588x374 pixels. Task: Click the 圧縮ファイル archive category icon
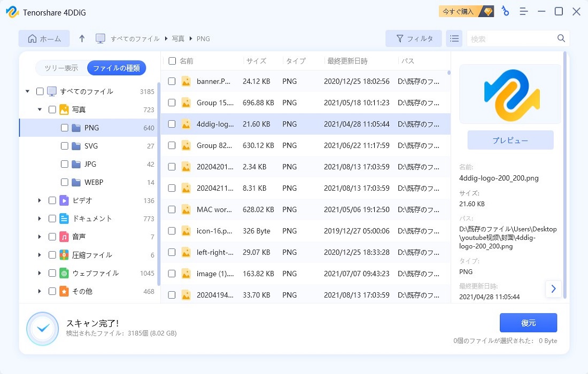coord(64,255)
